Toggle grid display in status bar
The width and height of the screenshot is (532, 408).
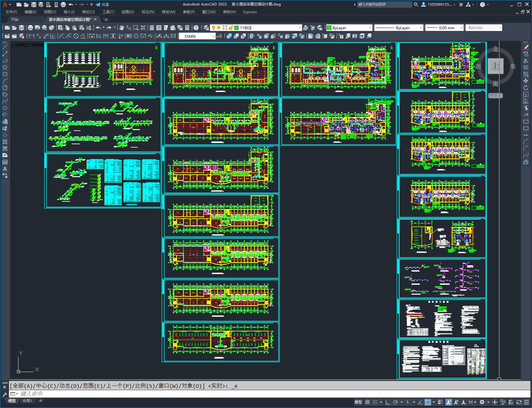[367, 402]
